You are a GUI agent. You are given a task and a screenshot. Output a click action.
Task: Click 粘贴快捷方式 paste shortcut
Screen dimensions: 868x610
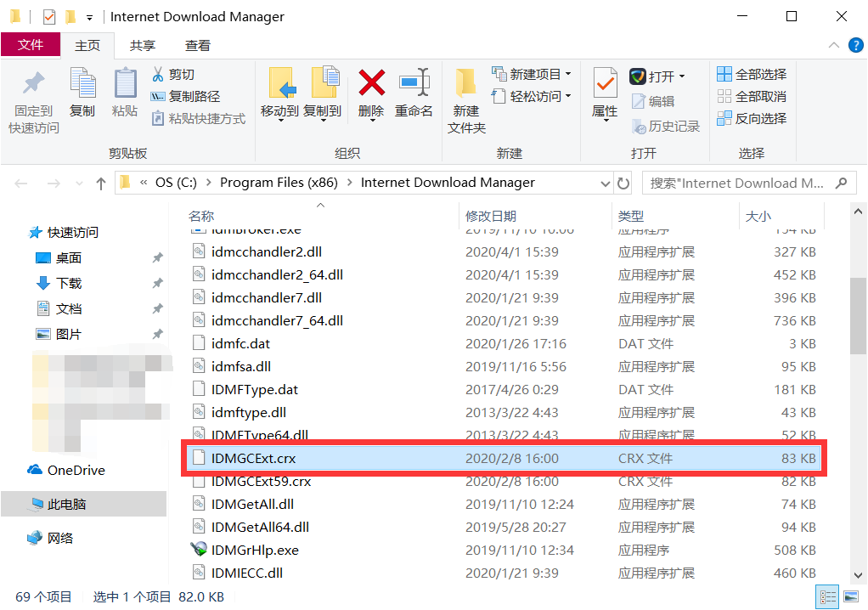pyautogui.click(x=198, y=118)
